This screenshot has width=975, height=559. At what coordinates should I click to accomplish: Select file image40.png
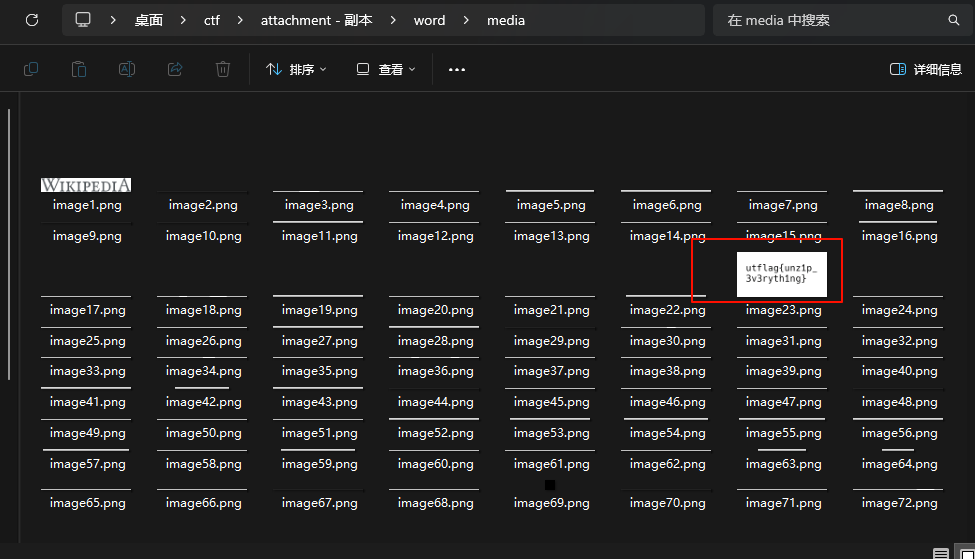899,371
